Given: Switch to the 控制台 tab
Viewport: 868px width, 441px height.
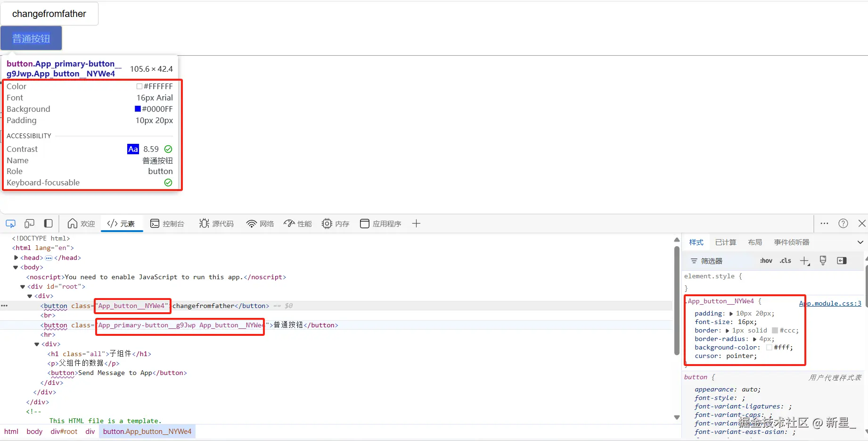Looking at the screenshot, I should click(167, 224).
